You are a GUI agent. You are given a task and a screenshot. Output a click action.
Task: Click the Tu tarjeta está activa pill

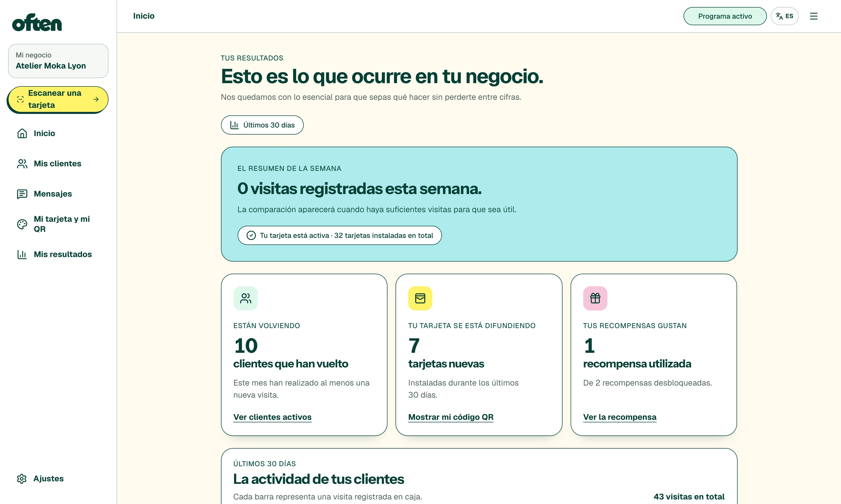point(340,235)
